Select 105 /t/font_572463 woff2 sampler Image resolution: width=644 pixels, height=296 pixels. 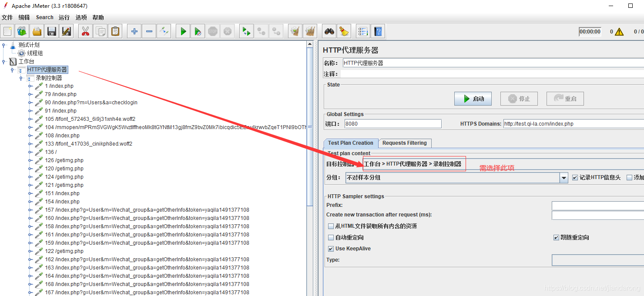coord(90,119)
